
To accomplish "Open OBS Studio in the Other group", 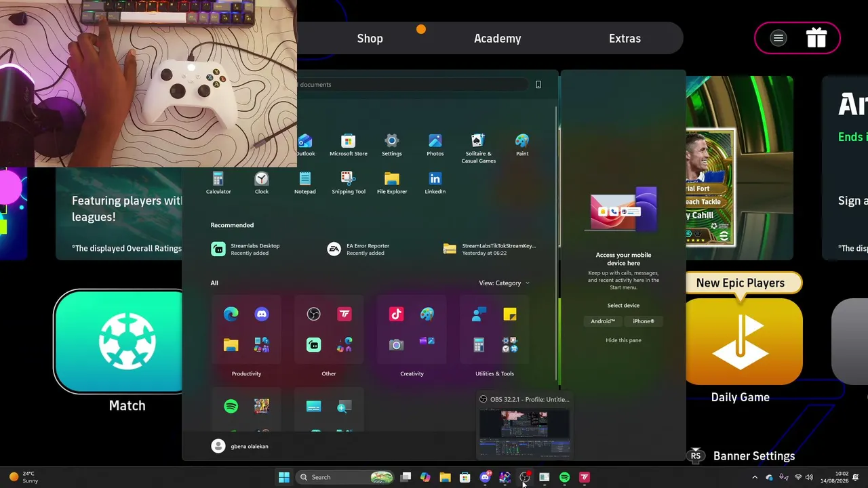I will point(313,314).
